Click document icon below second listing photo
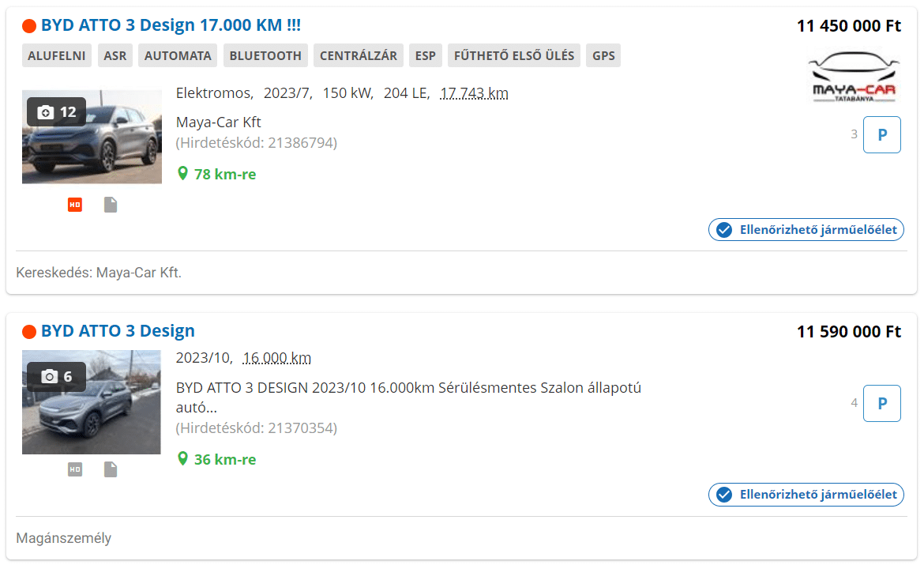Screen dimensions: 924x565 pos(111,469)
